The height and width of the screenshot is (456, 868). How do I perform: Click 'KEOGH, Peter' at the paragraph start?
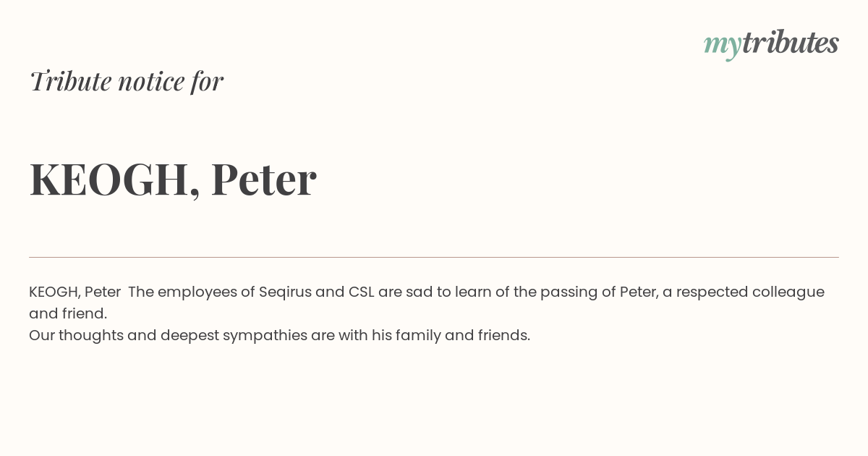tap(75, 292)
